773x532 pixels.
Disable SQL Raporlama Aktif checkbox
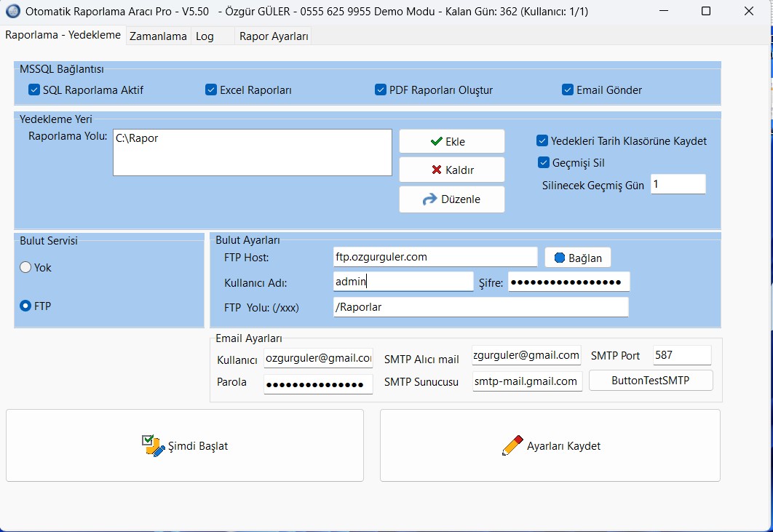coord(34,90)
